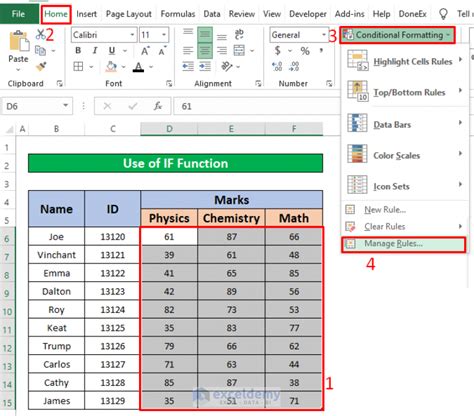Click the formula bar showing 61

(257, 106)
